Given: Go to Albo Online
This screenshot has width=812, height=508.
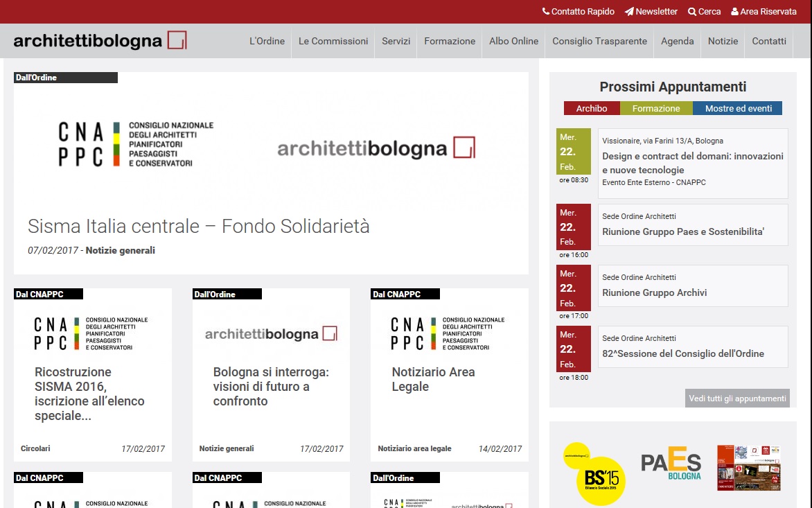Looking at the screenshot, I should click(x=513, y=41).
